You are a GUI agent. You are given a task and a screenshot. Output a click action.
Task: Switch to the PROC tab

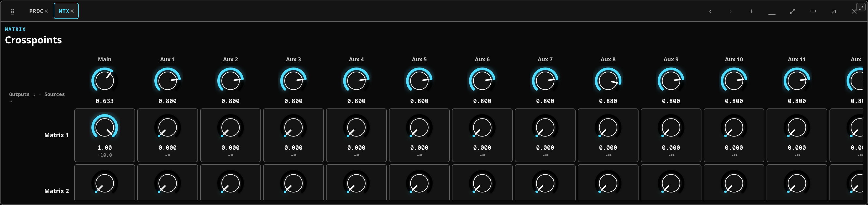36,11
